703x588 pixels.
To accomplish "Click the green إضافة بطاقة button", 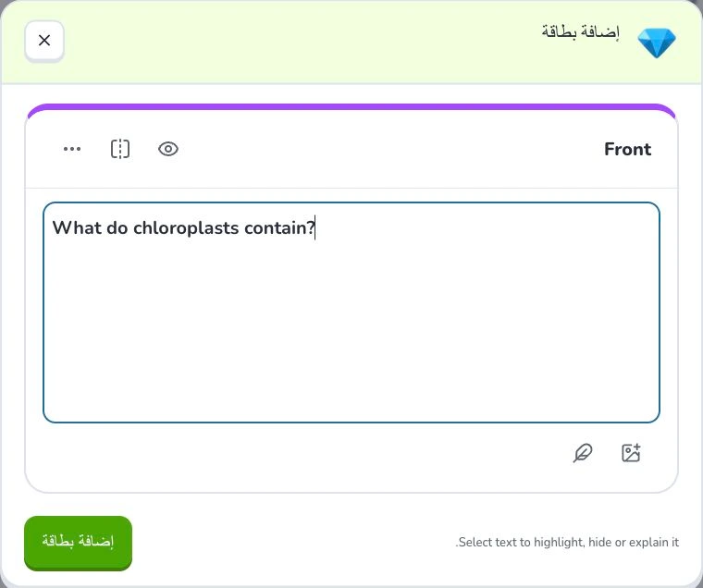I will pyautogui.click(x=78, y=543).
